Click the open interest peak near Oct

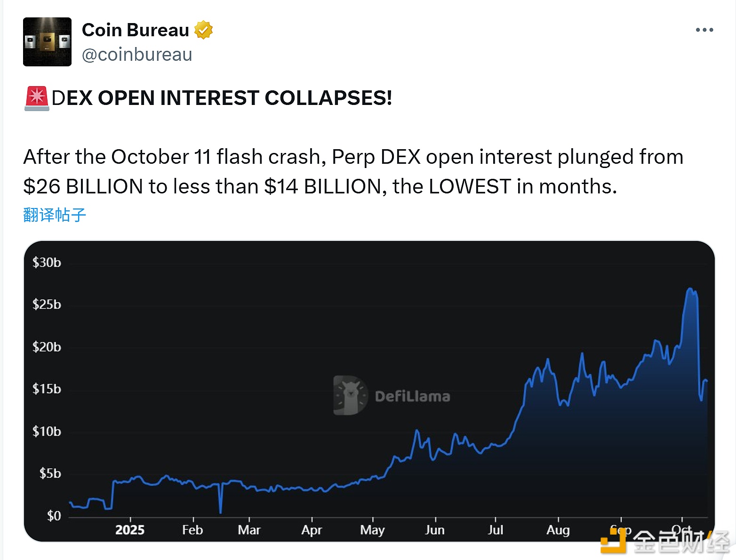click(x=690, y=289)
